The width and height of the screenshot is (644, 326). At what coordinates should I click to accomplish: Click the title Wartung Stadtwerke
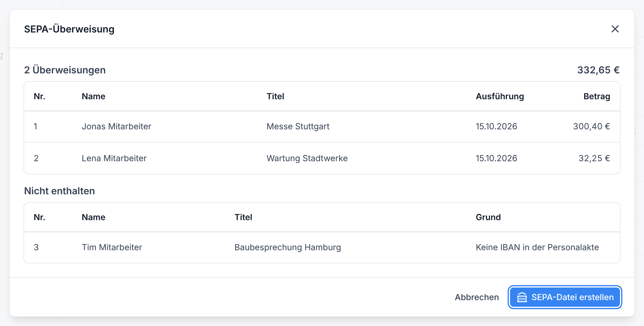[x=307, y=158]
